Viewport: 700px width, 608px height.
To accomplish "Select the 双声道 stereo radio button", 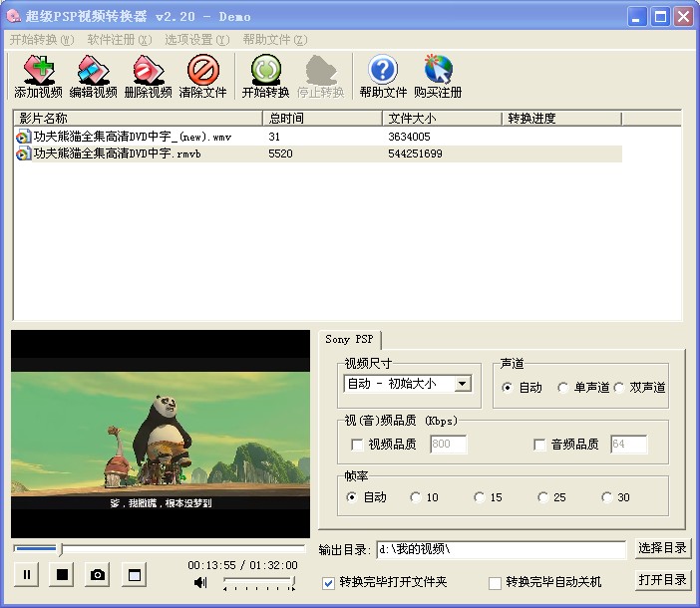I will [619, 387].
